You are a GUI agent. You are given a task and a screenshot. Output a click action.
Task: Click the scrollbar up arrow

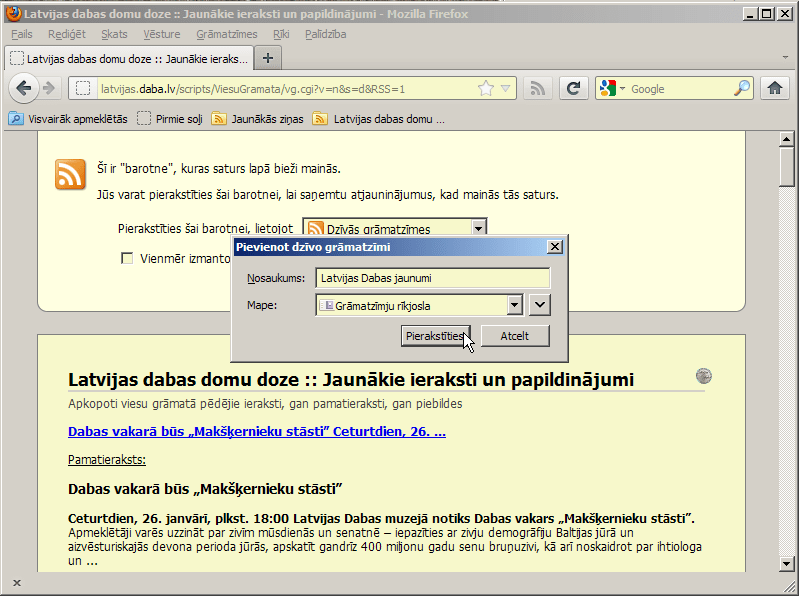[x=786, y=139]
